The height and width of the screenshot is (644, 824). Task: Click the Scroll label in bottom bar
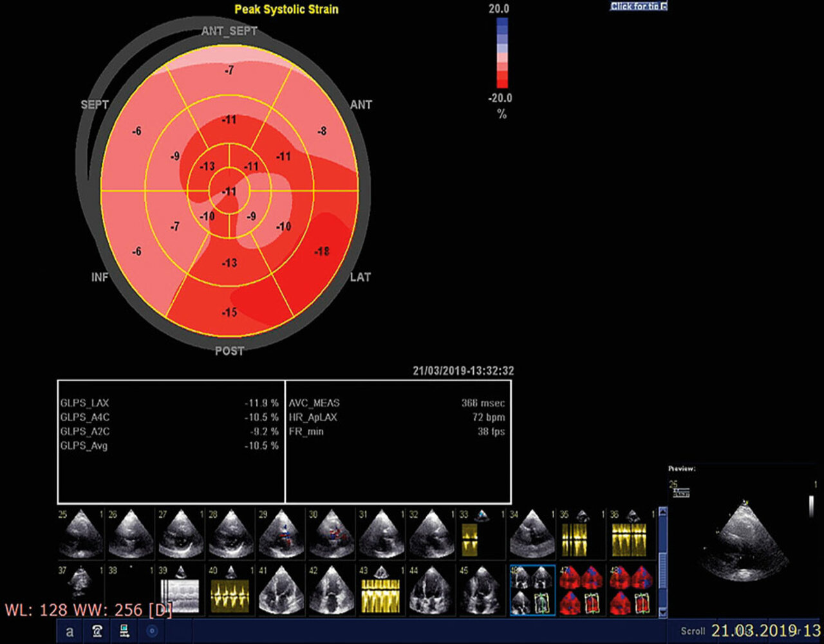point(693,631)
